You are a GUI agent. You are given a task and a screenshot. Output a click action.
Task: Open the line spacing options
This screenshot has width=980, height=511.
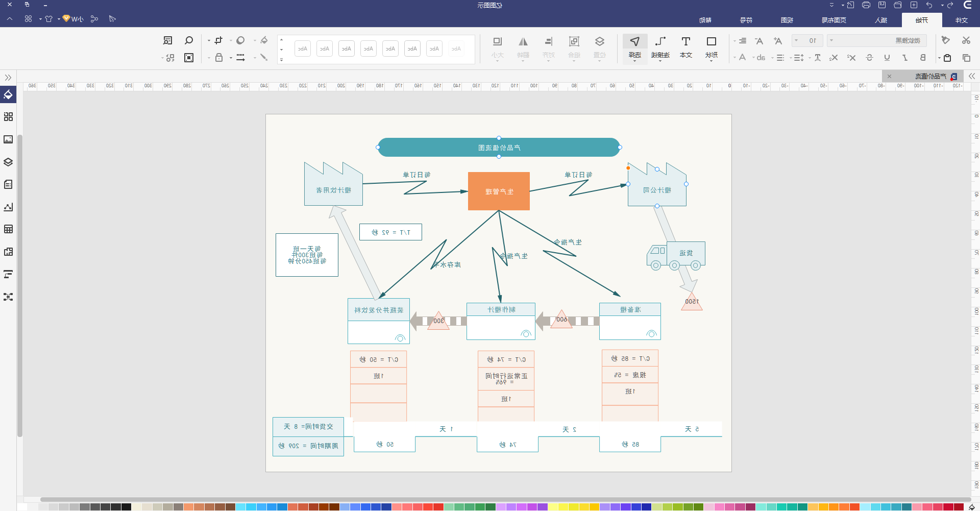(799, 58)
